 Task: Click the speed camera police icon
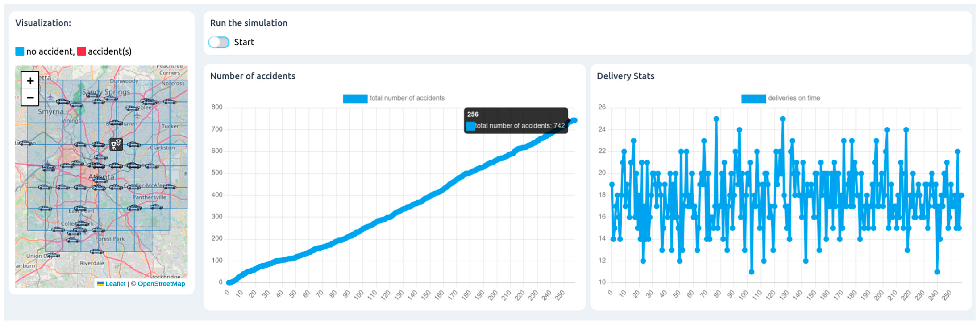coord(116,144)
